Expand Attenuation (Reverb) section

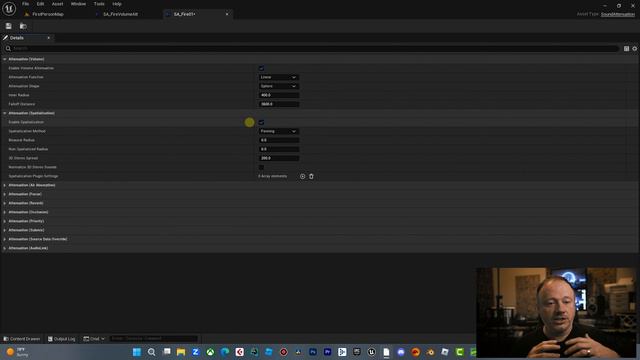coord(5,203)
